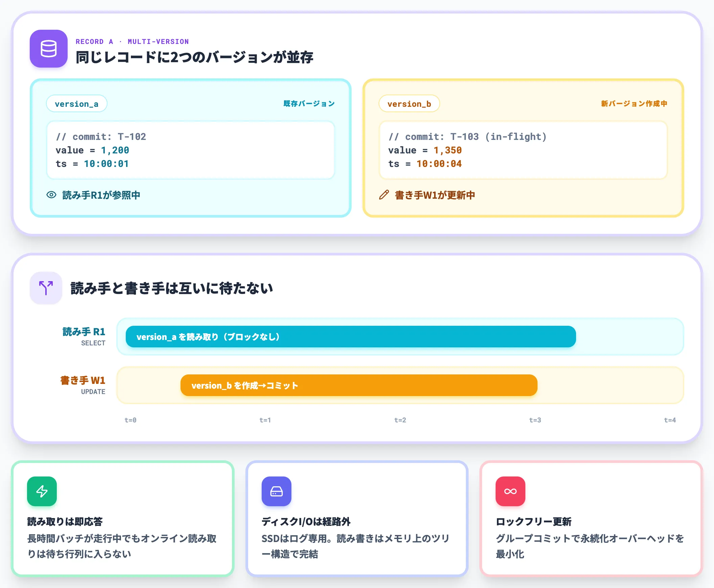Image resolution: width=714 pixels, height=588 pixels.
Task: Click the 読み手 R1 row label
Action: click(84, 332)
